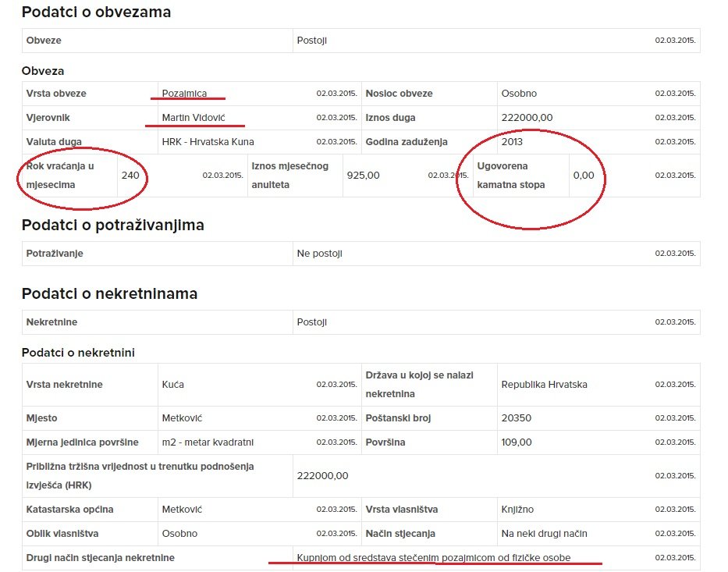Click the "Podatci o potraživanjima" heading

point(112,226)
